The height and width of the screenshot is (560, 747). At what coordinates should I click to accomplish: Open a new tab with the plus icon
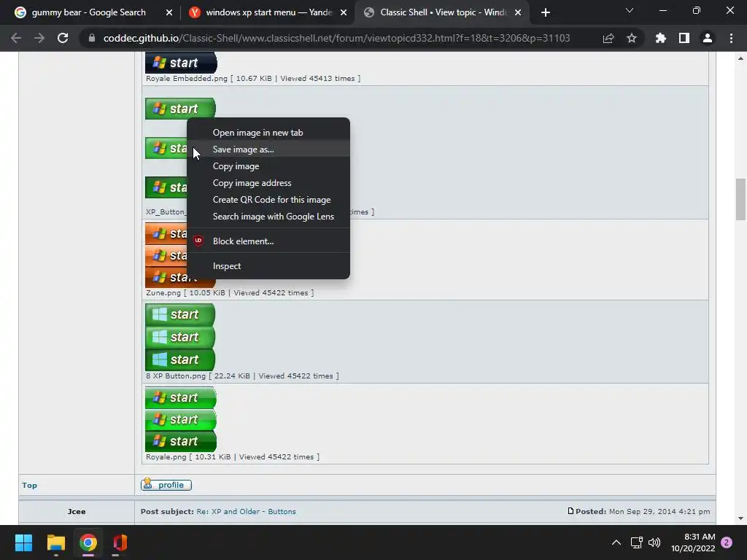[546, 12]
